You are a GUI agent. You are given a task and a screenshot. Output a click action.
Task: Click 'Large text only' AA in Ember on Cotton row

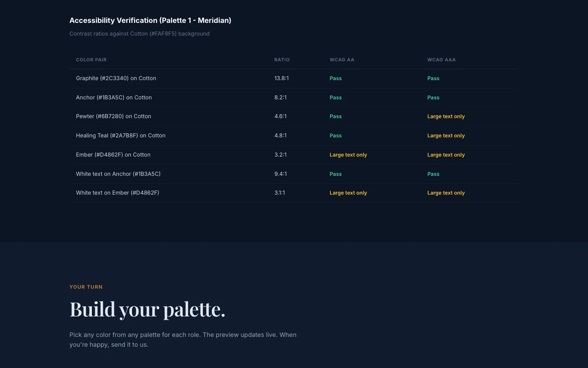(348, 155)
